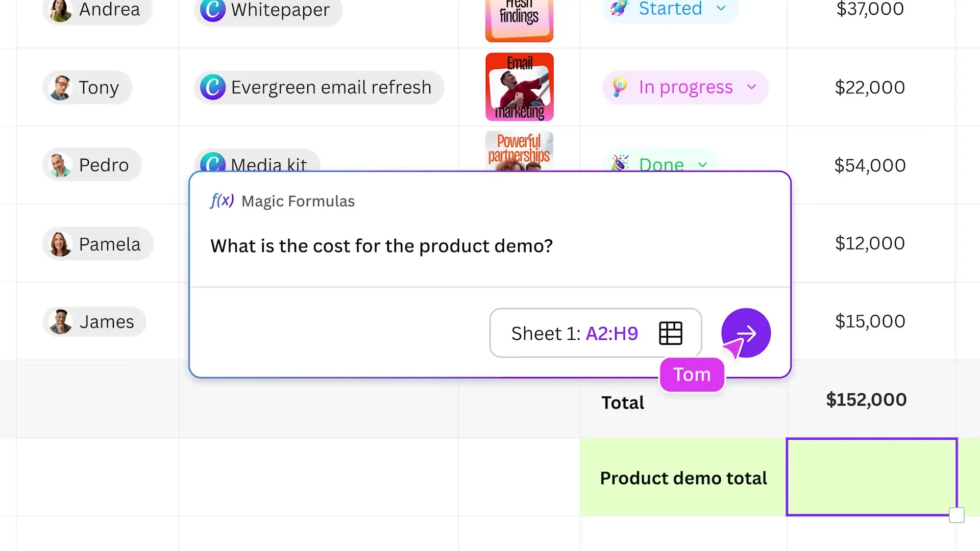Image resolution: width=980 pixels, height=551 pixels.
Task: Select the empty Product demo total cell
Action: 871,477
